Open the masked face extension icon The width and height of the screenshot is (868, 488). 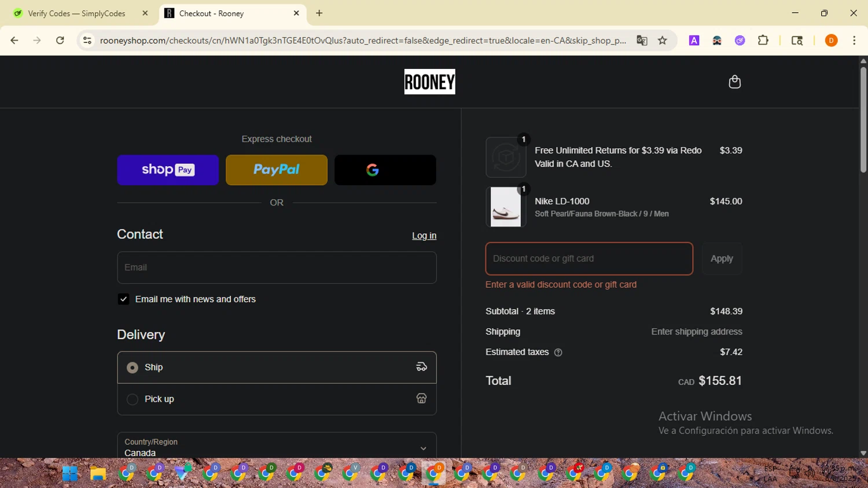(x=717, y=41)
